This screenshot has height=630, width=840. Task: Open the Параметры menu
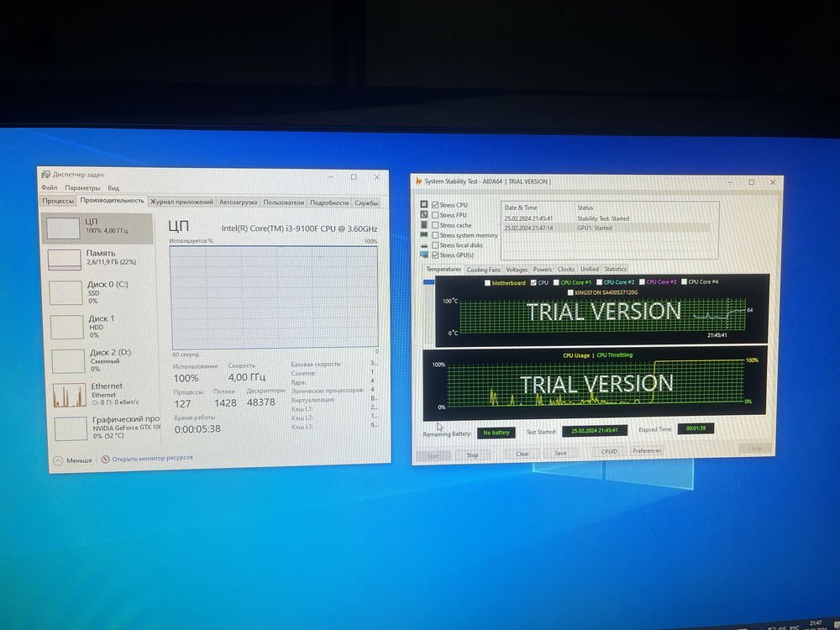82,188
